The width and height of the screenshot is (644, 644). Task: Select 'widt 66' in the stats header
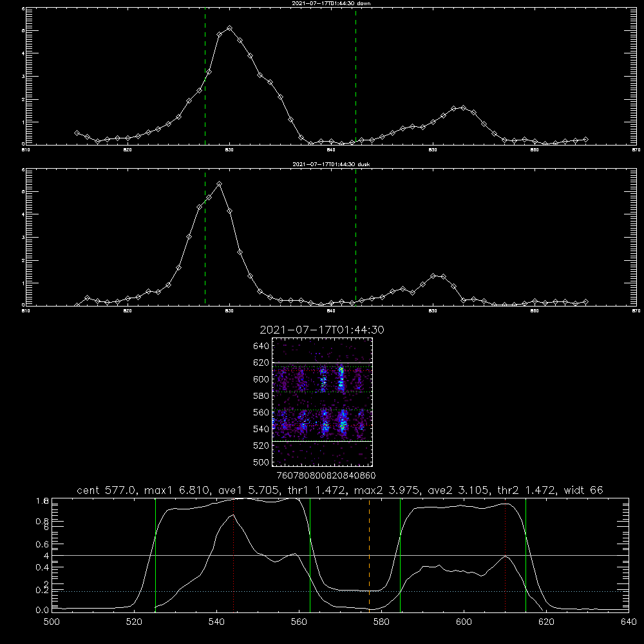point(583,490)
